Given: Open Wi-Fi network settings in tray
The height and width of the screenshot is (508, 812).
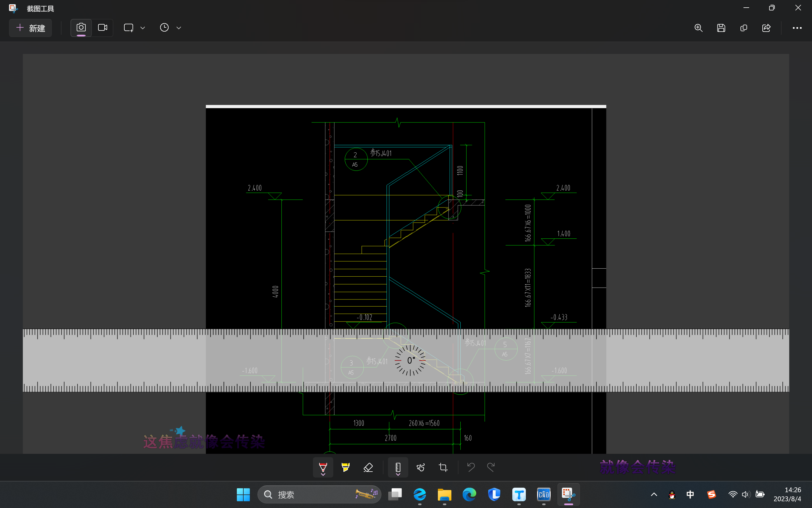Looking at the screenshot, I should (x=733, y=494).
